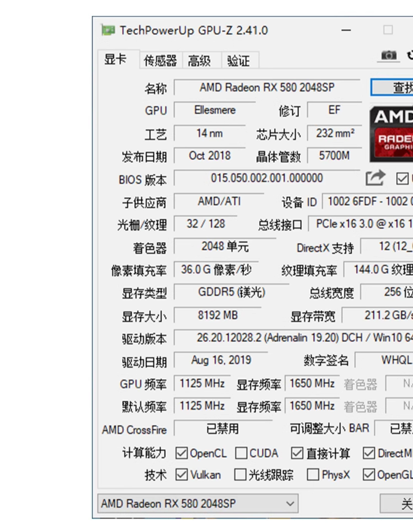Click the 设备 ID field 1002 6FDF
Viewport: 413px width, 532px height.
point(368,201)
